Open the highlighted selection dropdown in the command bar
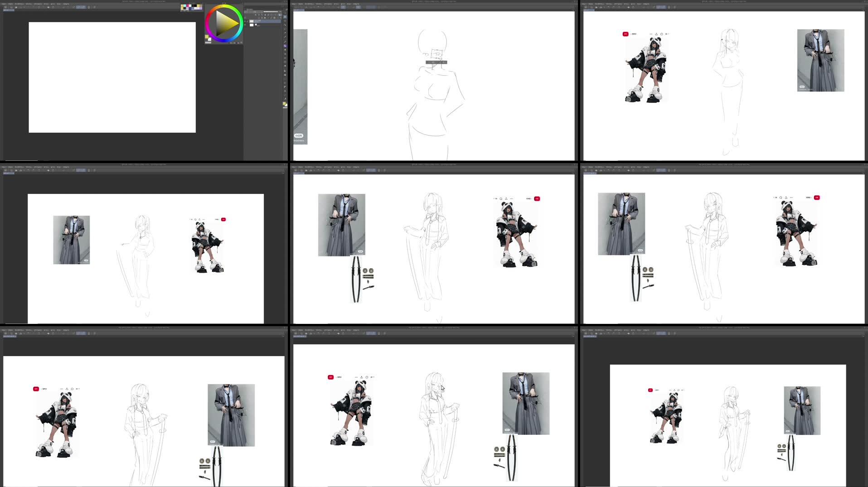 tap(81, 7)
